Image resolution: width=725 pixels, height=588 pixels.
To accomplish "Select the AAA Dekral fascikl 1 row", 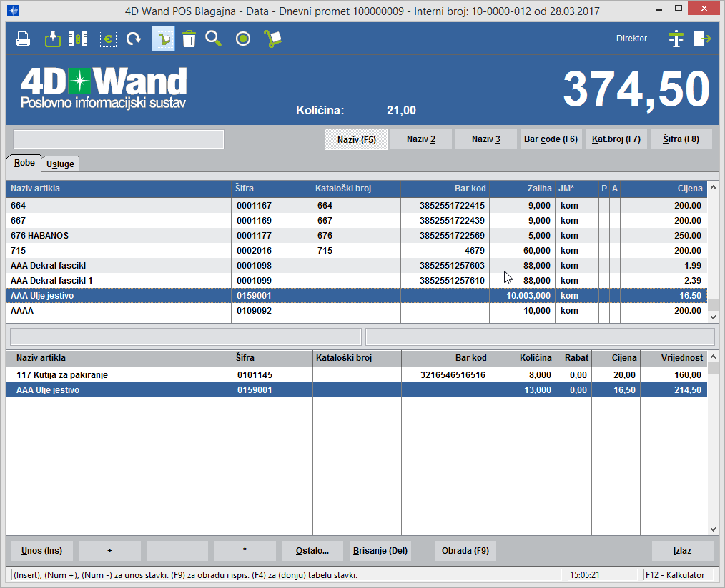I will (x=356, y=280).
